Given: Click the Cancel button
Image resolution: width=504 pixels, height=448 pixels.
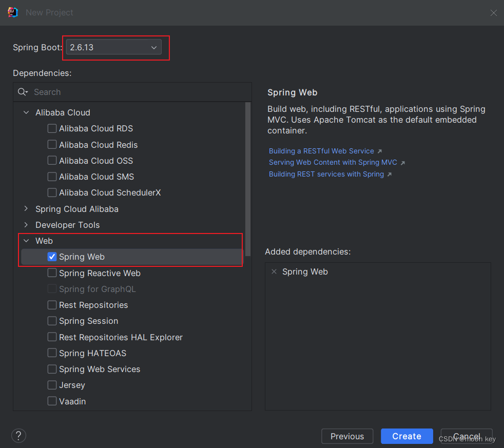Looking at the screenshot, I should click(467, 436).
